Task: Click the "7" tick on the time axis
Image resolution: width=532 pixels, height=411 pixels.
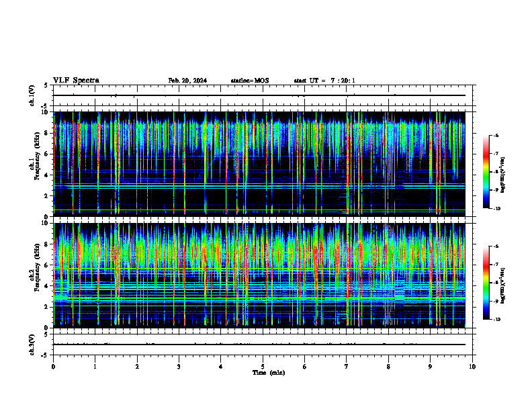Action: [x=347, y=367]
